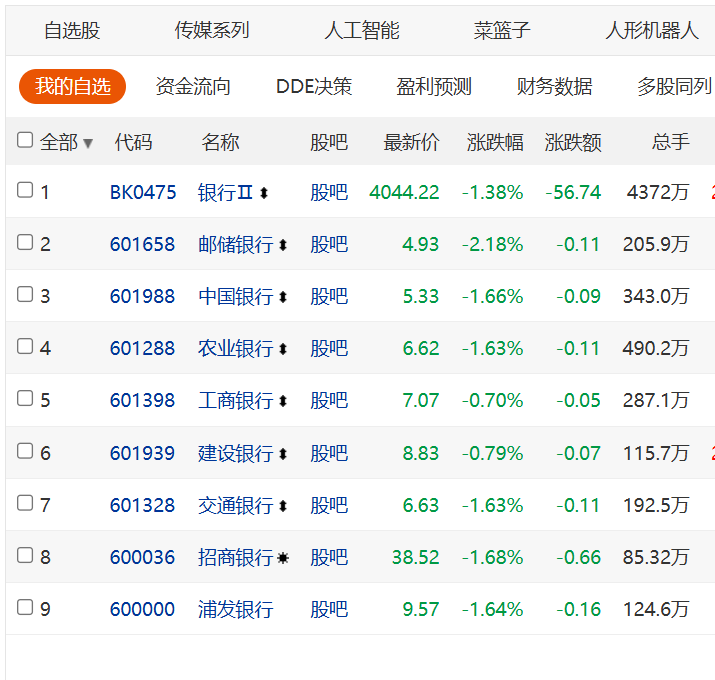Open the 盈利预测 view
This screenshot has height=680, width=715.
[x=434, y=86]
